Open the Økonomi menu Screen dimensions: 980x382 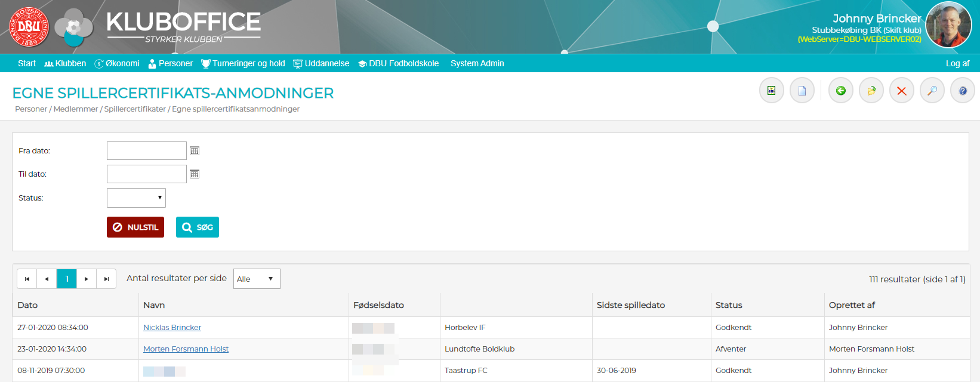point(117,63)
